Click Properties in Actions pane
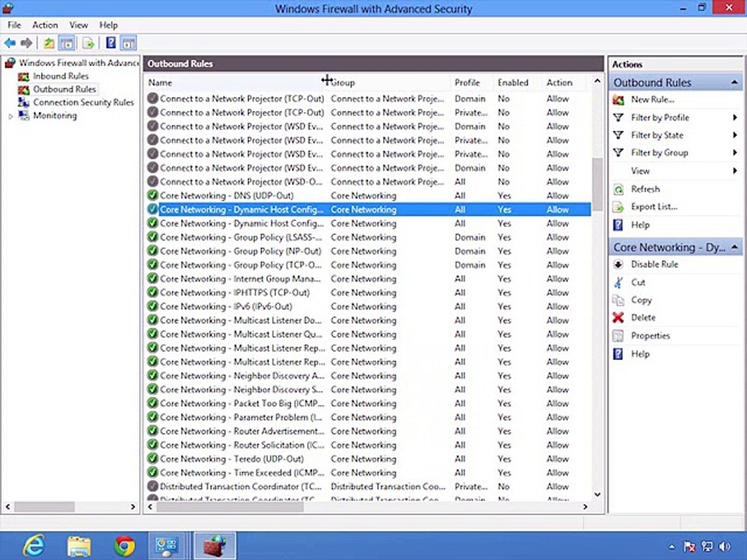747x560 pixels. click(651, 336)
